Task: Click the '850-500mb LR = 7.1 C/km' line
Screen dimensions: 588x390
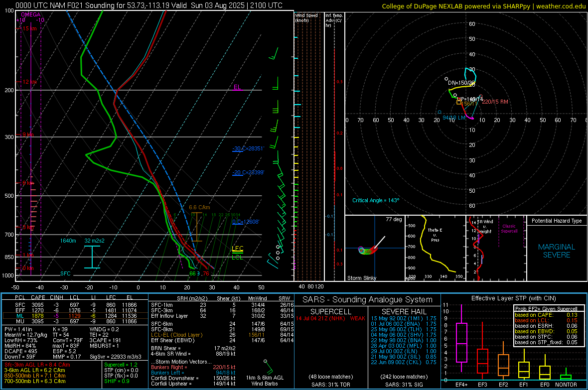Action: click(x=35, y=376)
